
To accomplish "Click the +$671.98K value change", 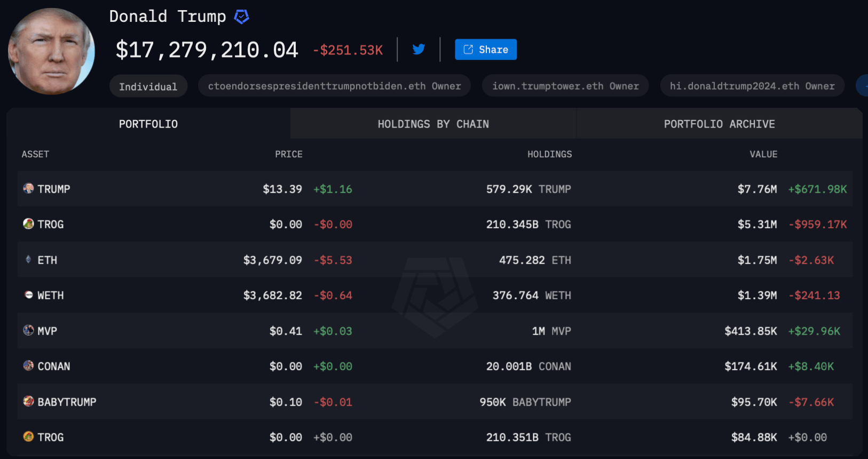I will pos(818,189).
